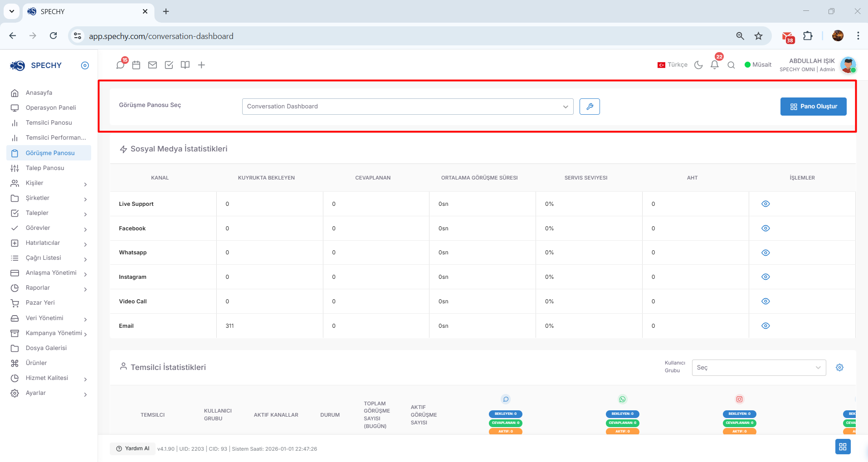Click the browser address bar URL
868x462 pixels.
point(161,36)
